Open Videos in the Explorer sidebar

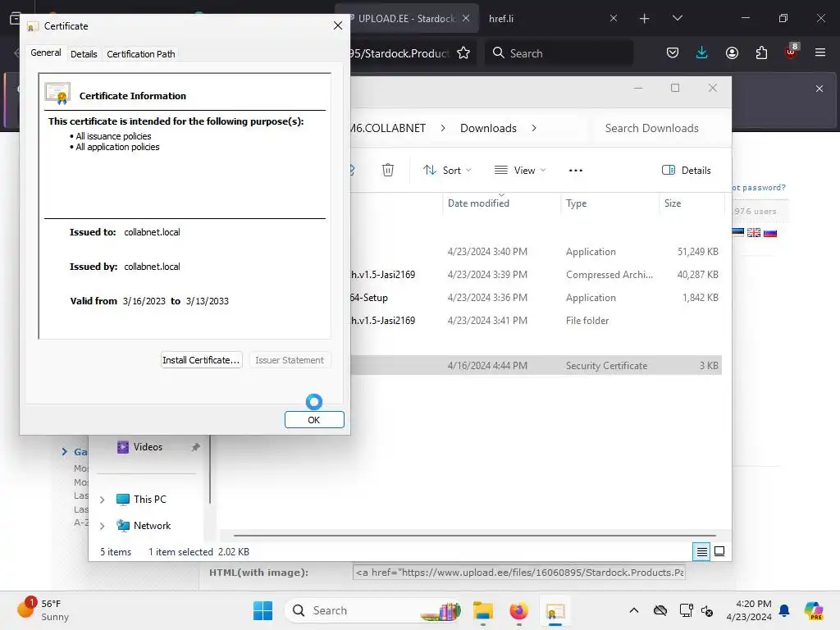click(140, 447)
